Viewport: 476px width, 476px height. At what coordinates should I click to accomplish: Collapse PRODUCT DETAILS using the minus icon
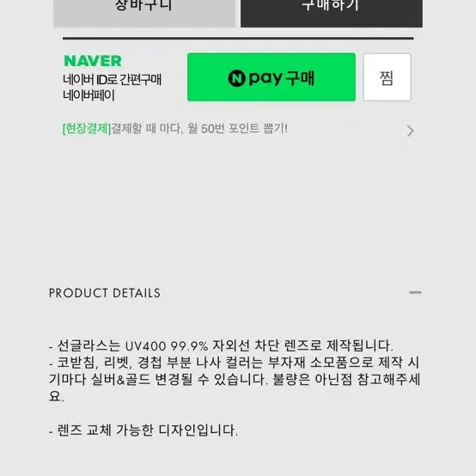415,293
